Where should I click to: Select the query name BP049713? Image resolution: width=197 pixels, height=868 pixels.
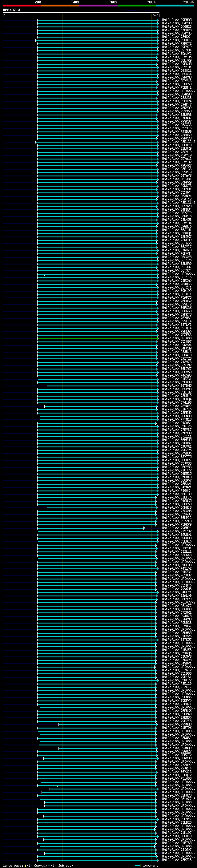11,10
